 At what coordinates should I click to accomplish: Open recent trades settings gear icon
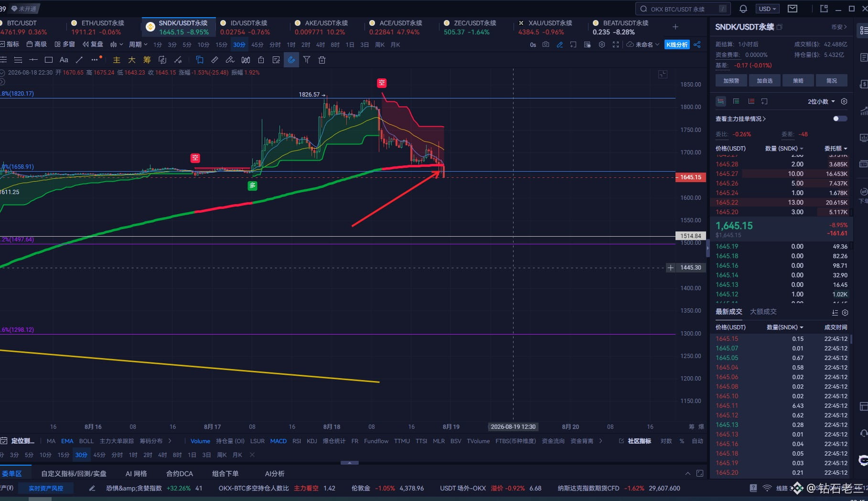point(845,312)
